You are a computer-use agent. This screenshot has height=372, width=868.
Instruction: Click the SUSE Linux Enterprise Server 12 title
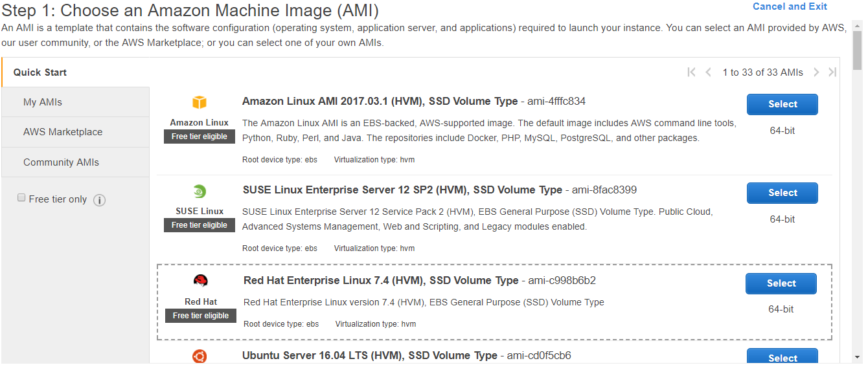[x=402, y=190]
